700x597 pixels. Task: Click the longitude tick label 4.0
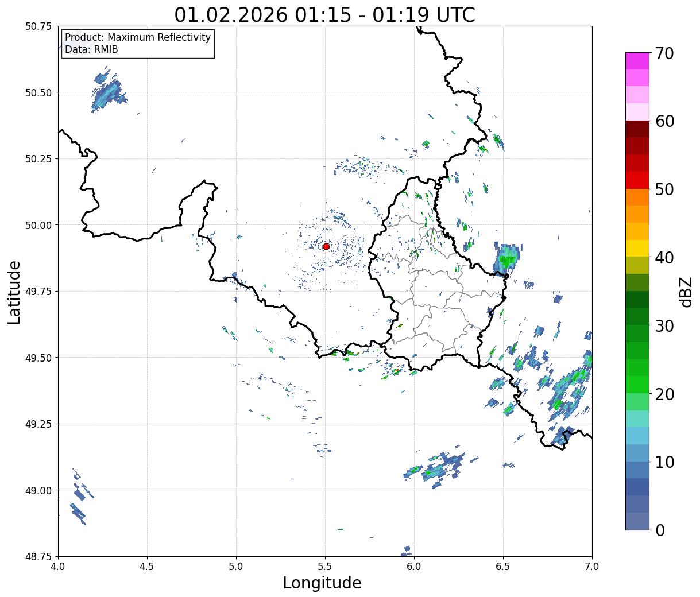pos(58,567)
